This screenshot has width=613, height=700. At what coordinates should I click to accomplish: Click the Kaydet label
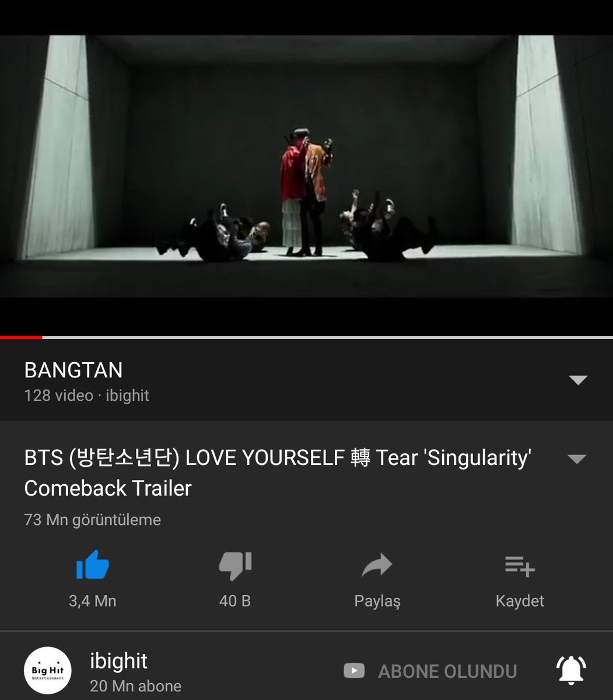click(520, 601)
